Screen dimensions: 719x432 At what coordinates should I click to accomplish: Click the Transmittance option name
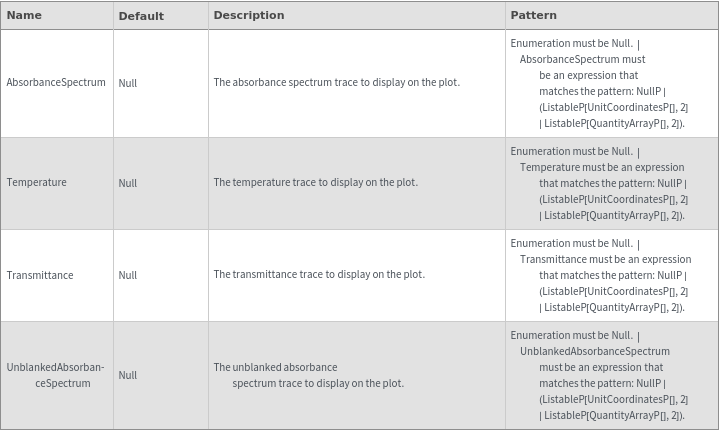click(40, 275)
